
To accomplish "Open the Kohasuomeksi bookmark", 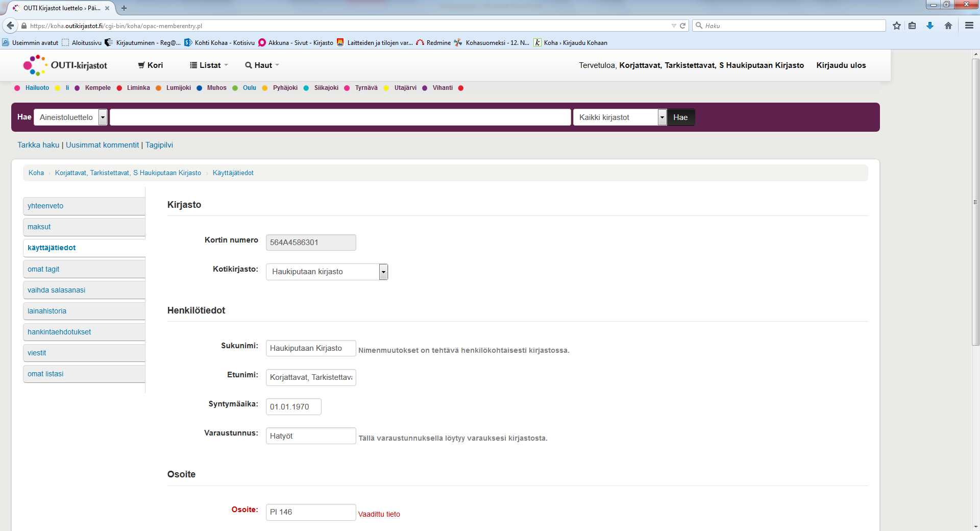I will pyautogui.click(x=493, y=43).
